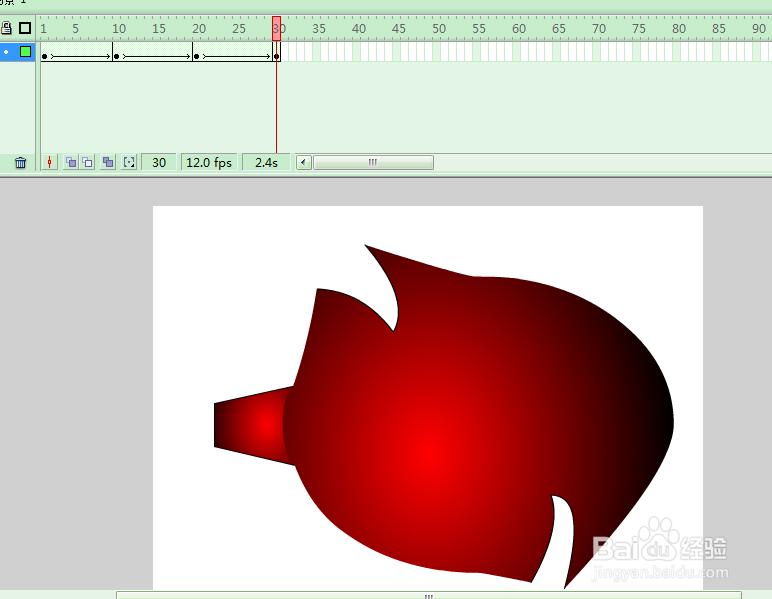The image size is (772, 599).
Task: Enable onion skin outlines button
Action: tap(87, 162)
